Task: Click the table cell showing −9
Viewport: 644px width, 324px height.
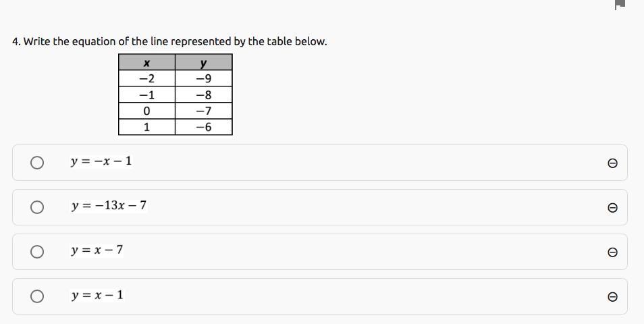Action: click(x=203, y=78)
